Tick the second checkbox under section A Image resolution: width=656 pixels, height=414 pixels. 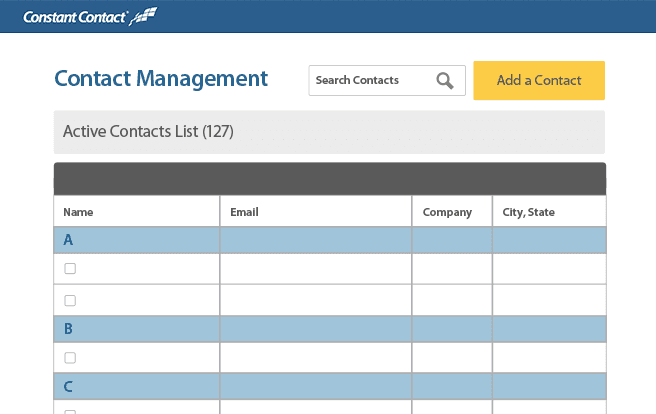[70, 300]
